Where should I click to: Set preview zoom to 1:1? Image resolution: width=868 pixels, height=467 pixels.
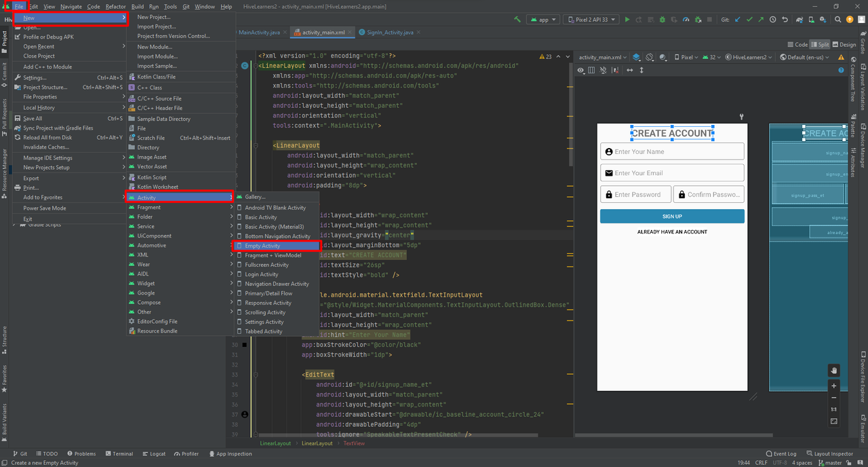coord(834,409)
